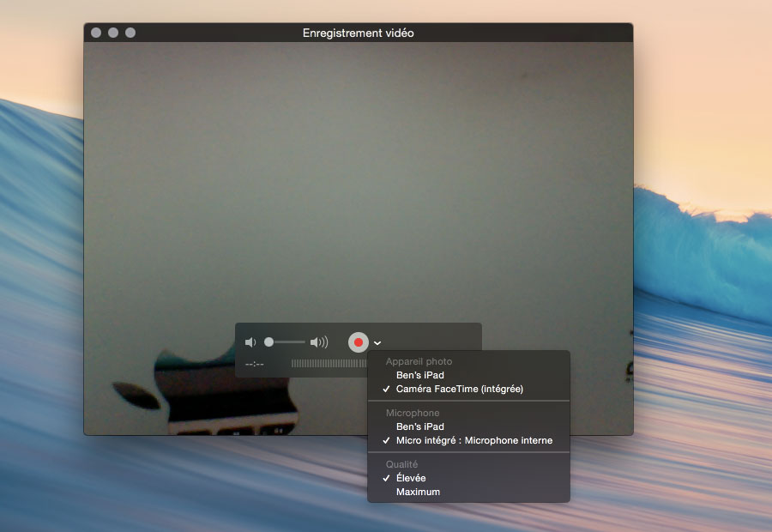Click the --:-- elapsed time display
This screenshot has height=532, width=772.
tap(255, 364)
